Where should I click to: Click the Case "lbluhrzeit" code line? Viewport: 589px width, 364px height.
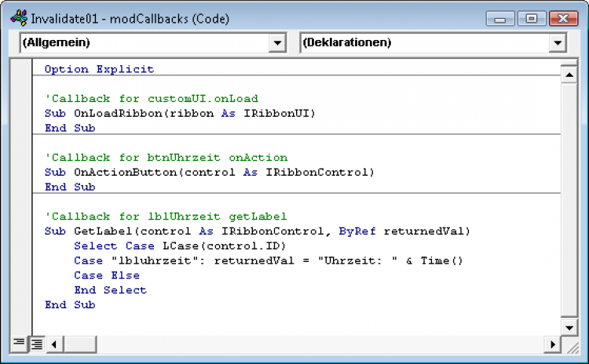[x=269, y=260]
